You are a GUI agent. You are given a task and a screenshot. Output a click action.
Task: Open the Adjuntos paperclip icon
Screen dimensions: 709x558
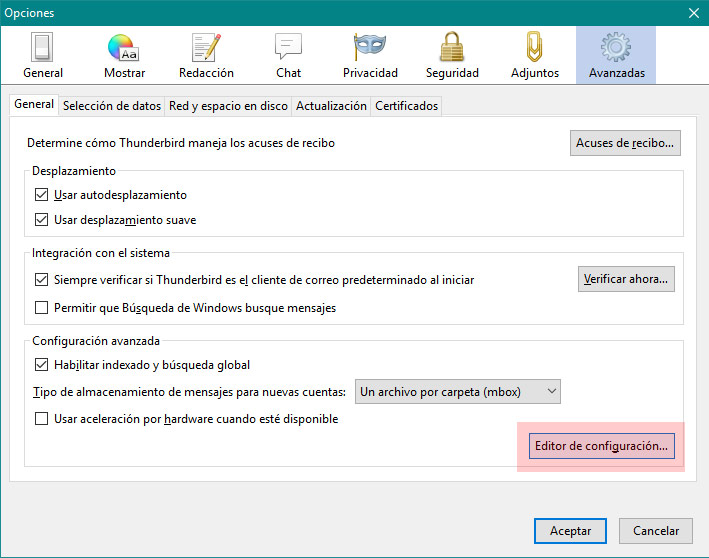(x=534, y=48)
